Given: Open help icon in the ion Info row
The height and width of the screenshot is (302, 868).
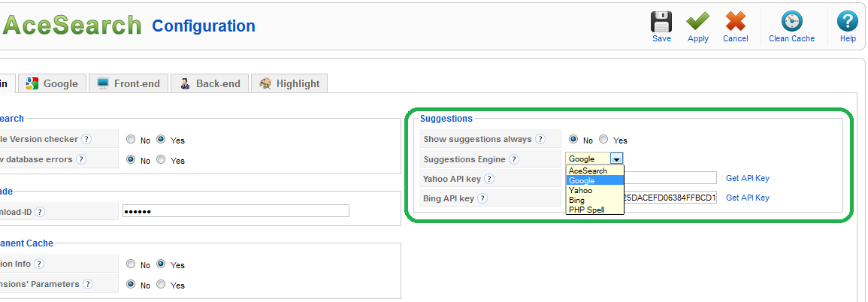Looking at the screenshot, I should point(39,264).
